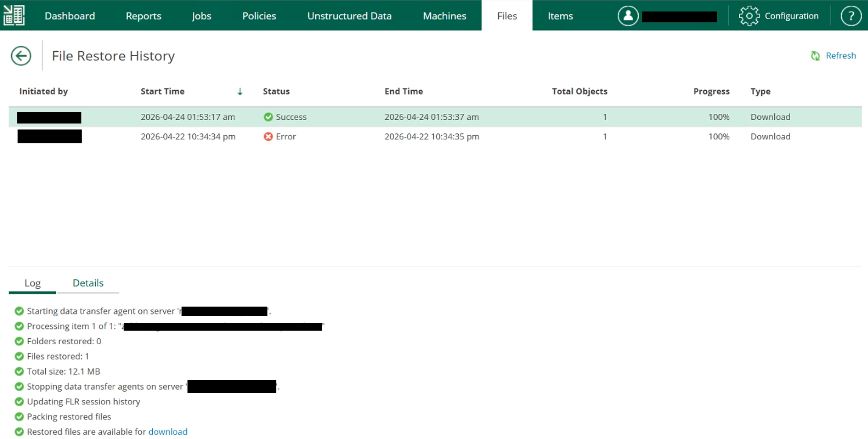Sort by the Total Objects column
868x439 pixels.
tap(579, 92)
